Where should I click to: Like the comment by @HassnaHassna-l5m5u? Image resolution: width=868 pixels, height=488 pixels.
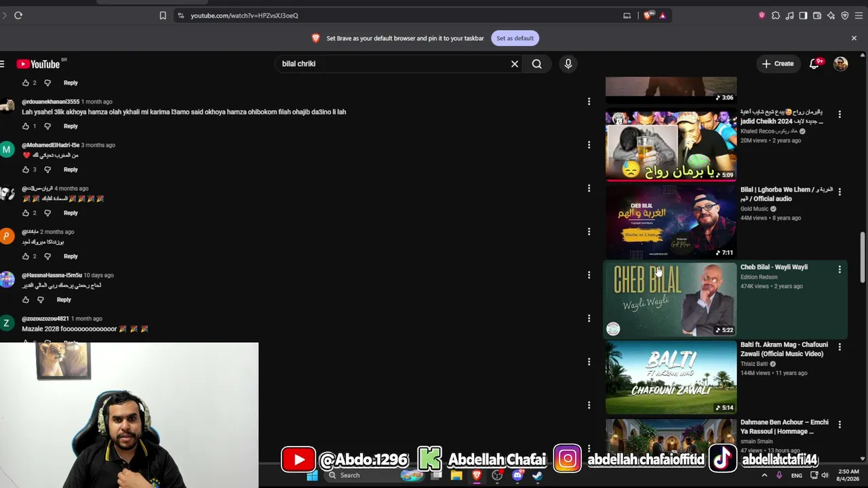[26, 300]
